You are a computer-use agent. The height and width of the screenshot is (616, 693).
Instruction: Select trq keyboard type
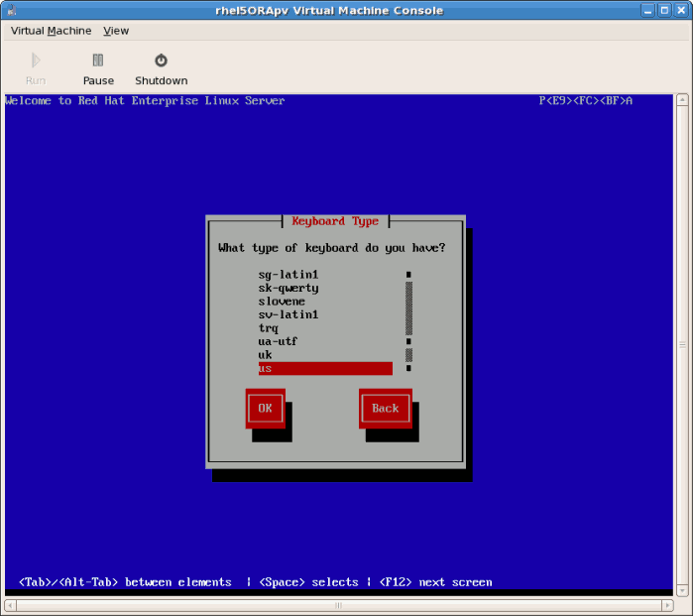[x=269, y=328]
